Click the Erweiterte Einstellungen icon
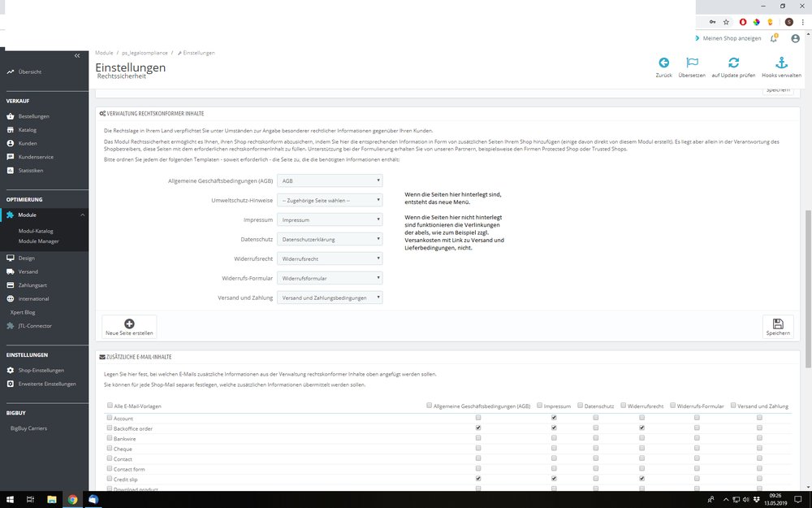The height and width of the screenshot is (508, 812). [11, 384]
